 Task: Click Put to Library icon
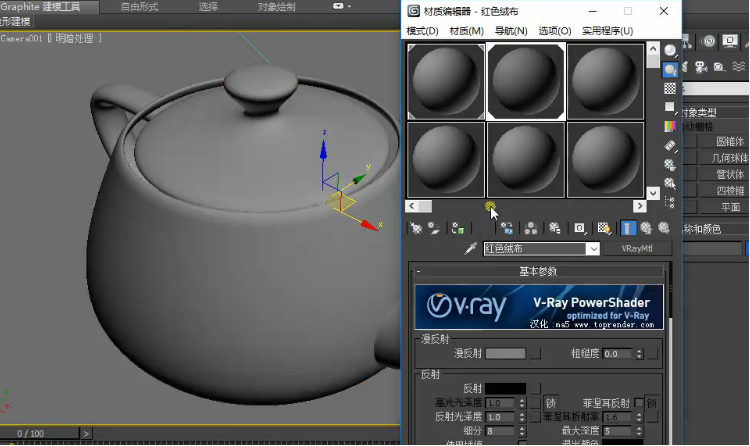(x=554, y=228)
